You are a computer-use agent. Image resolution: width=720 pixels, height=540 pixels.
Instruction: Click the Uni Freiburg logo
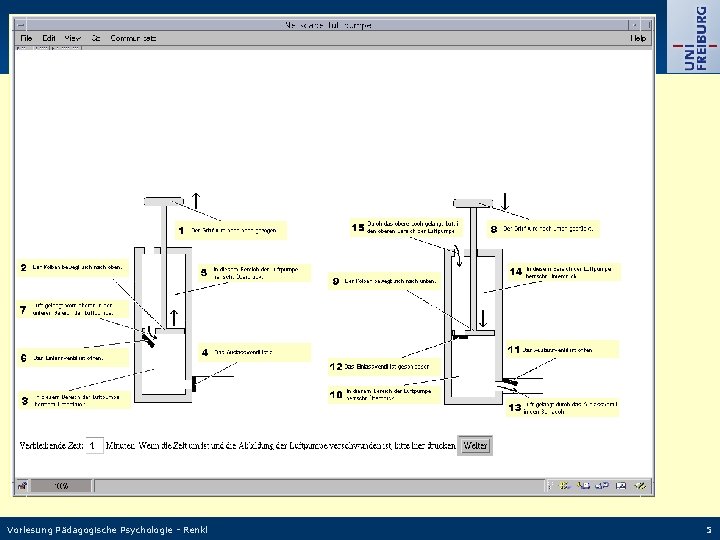692,37
